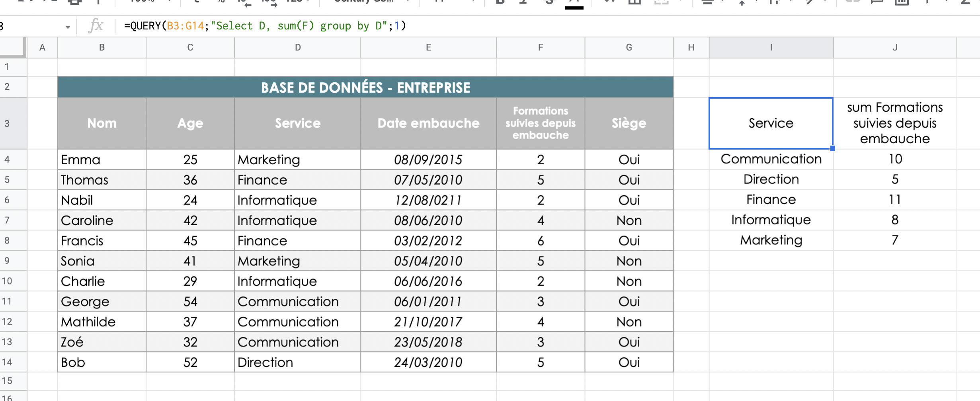980x401 pixels.
Task: Select column C header
Action: pos(190,47)
